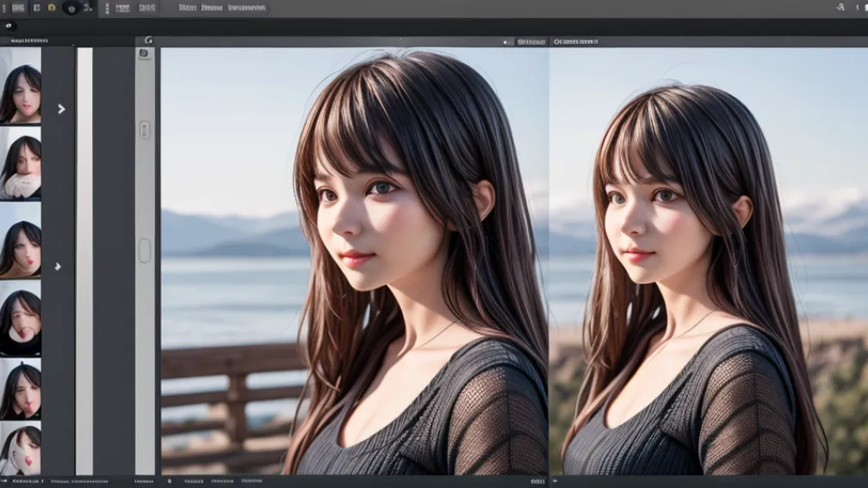Click the small icon at the right pane's bottom left

555,481
